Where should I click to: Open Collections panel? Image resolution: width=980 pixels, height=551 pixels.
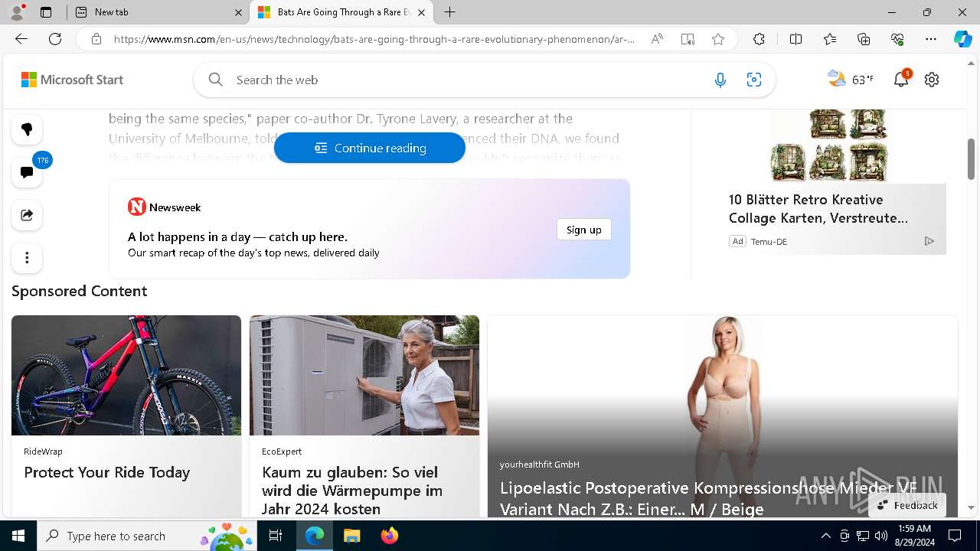(864, 39)
